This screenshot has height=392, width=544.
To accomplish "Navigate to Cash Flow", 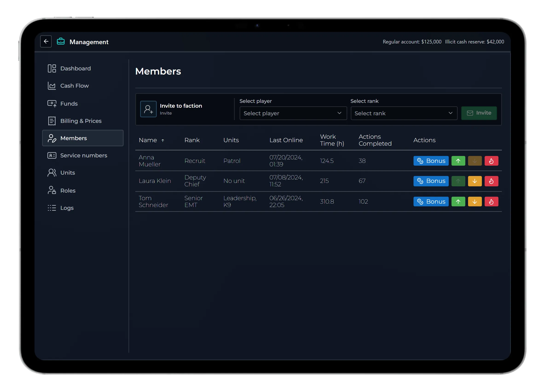I will coord(83,86).
